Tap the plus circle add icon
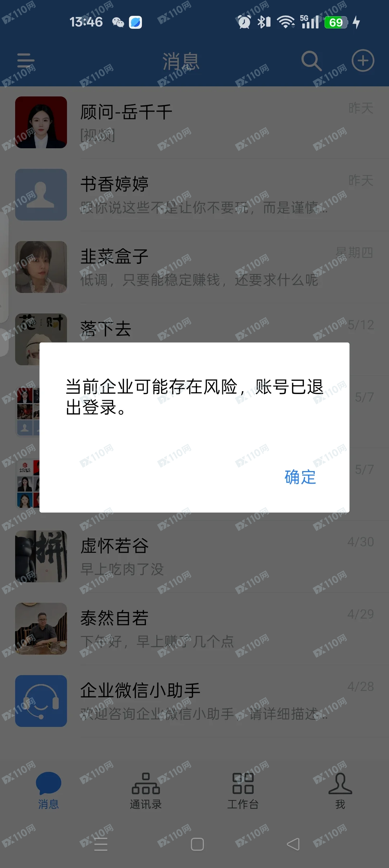 363,60
